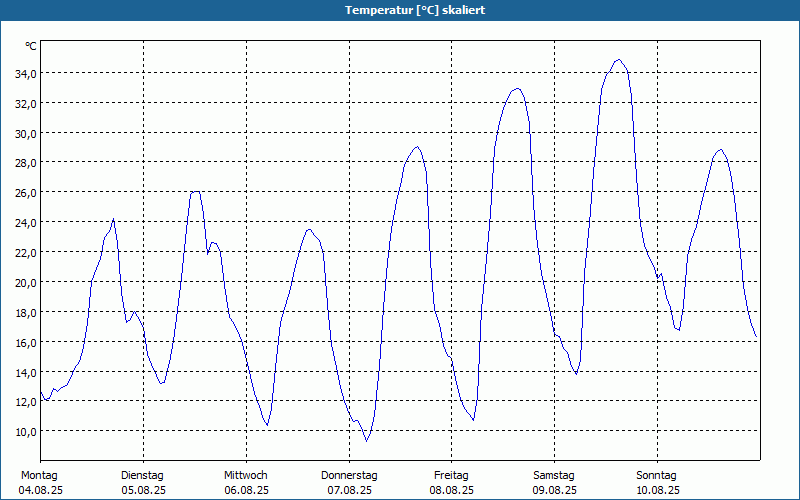Image resolution: width=800 pixels, height=500 pixels.
Task: Click the 34,0 y-axis value
Action: click(25, 74)
